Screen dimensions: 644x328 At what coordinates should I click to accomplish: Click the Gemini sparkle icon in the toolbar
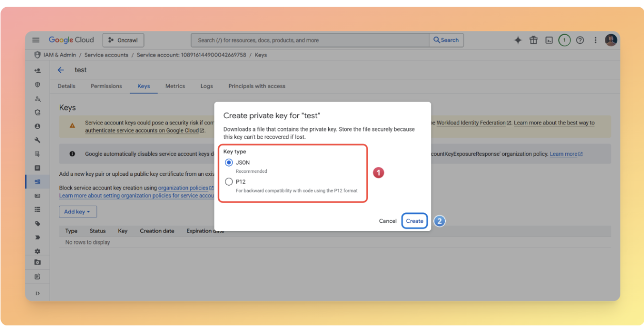click(518, 40)
